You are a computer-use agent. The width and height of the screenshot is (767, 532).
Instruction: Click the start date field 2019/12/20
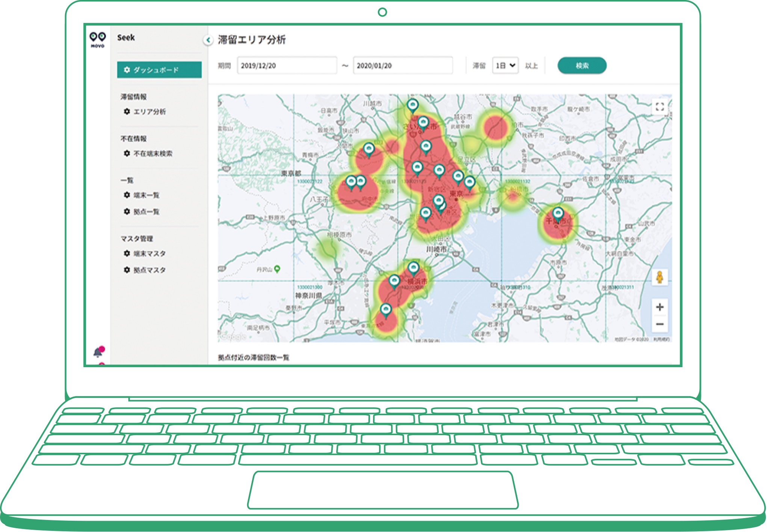pyautogui.click(x=287, y=66)
